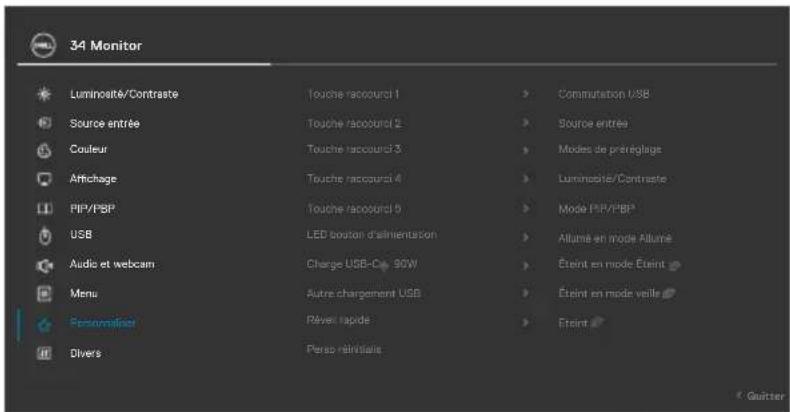Expand arrow for Touche raccourci 5

[x=525, y=208]
